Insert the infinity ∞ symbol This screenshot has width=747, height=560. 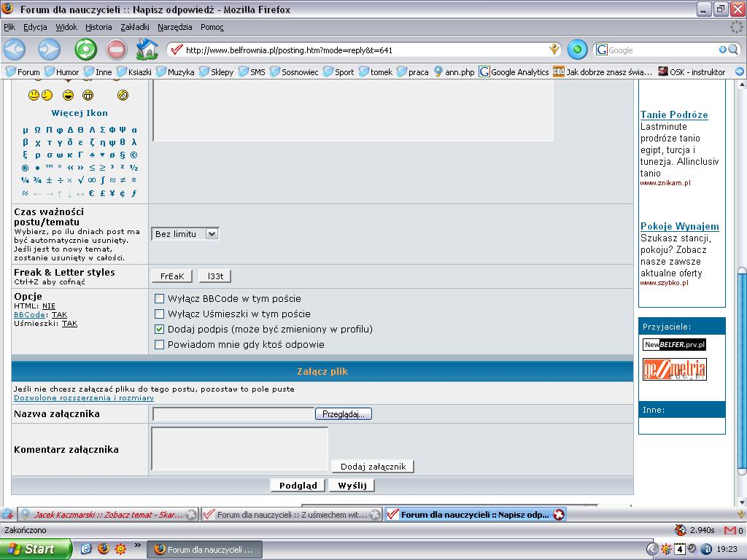(91, 180)
